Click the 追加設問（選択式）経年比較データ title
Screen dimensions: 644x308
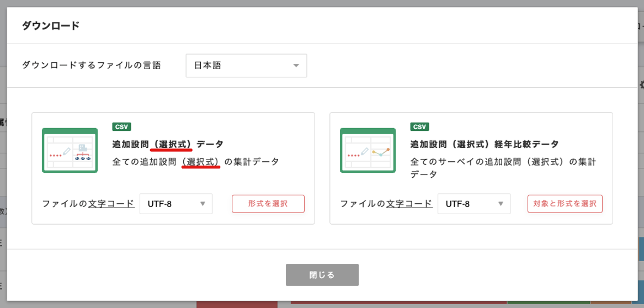pyautogui.click(x=485, y=144)
